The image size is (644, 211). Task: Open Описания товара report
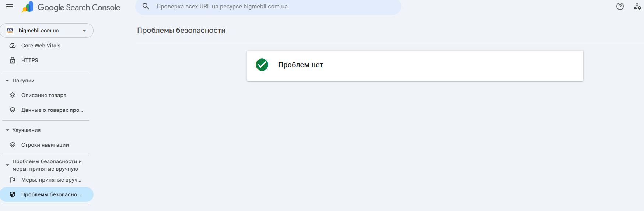click(44, 95)
